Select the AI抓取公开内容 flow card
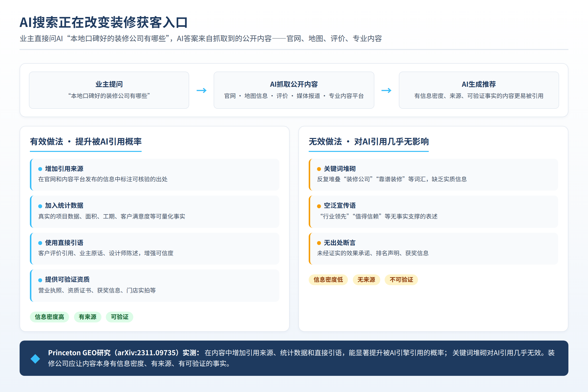588x392 pixels. [x=294, y=90]
